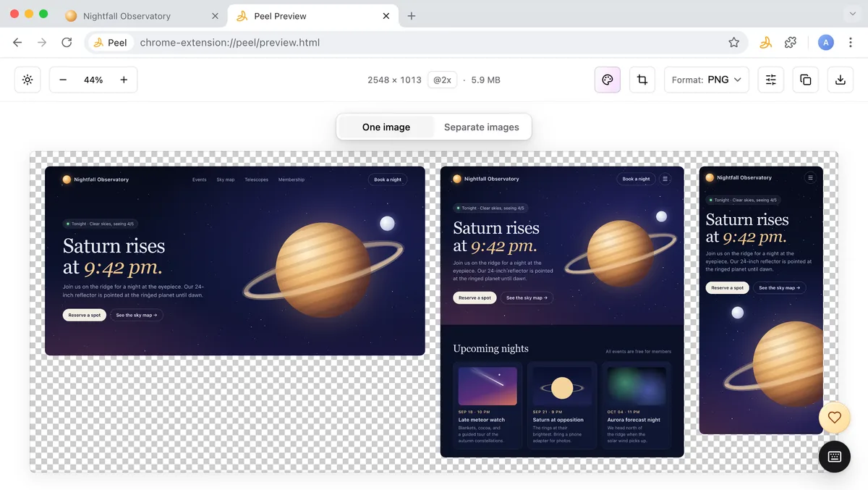Click Reserve a spot in mobile preview
Image resolution: width=868 pixels, height=490 pixels.
pyautogui.click(x=727, y=287)
